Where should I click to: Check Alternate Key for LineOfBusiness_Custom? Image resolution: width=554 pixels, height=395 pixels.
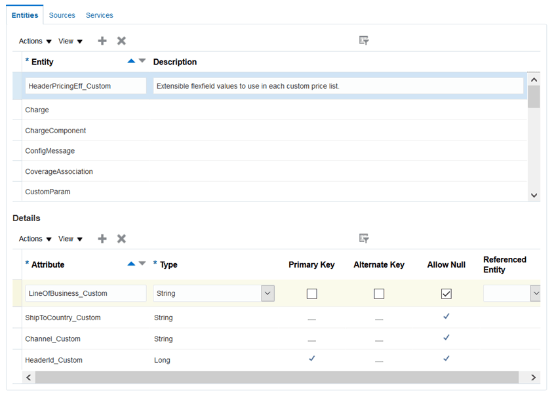[379, 294]
